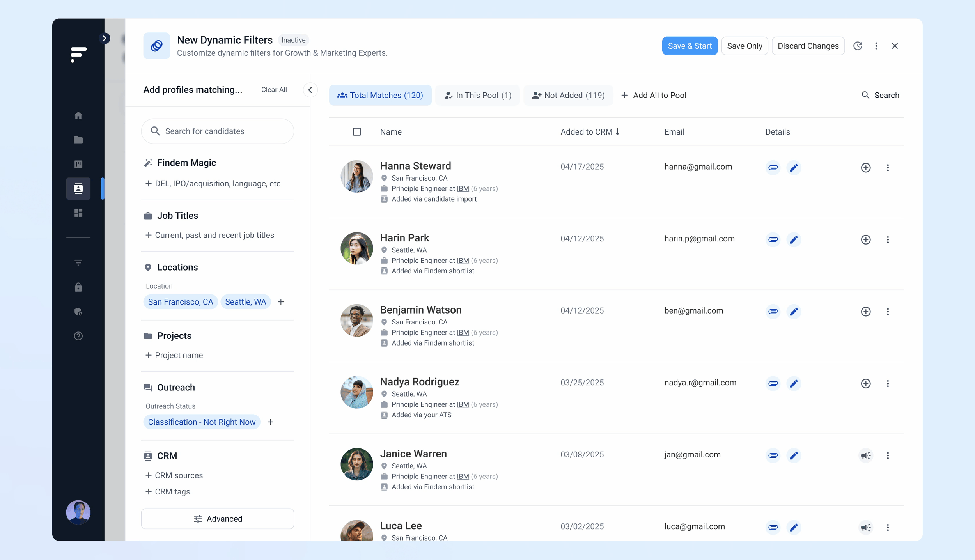
Task: Open the home icon in sidebar
Action: tap(78, 115)
